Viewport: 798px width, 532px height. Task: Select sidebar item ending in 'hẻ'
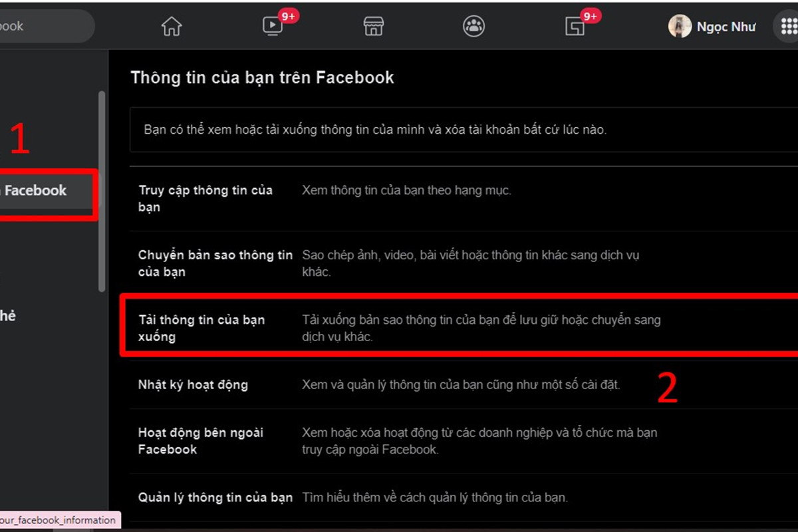pos(8,316)
